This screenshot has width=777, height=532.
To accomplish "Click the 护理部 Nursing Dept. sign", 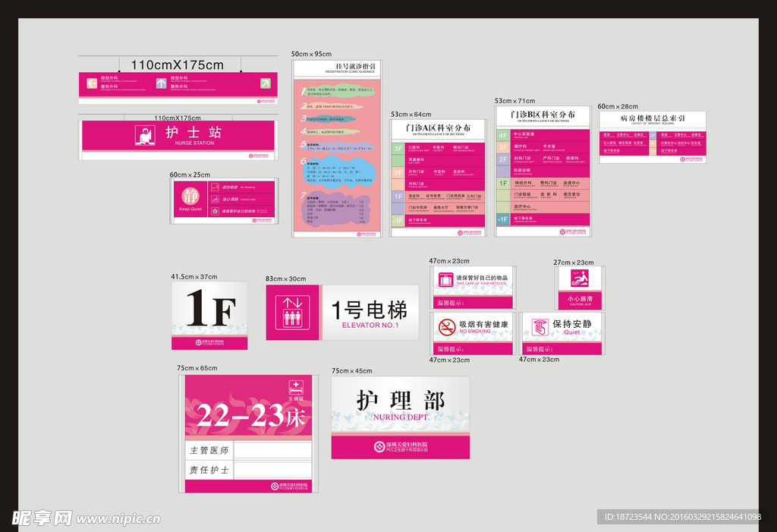I will click(x=400, y=417).
